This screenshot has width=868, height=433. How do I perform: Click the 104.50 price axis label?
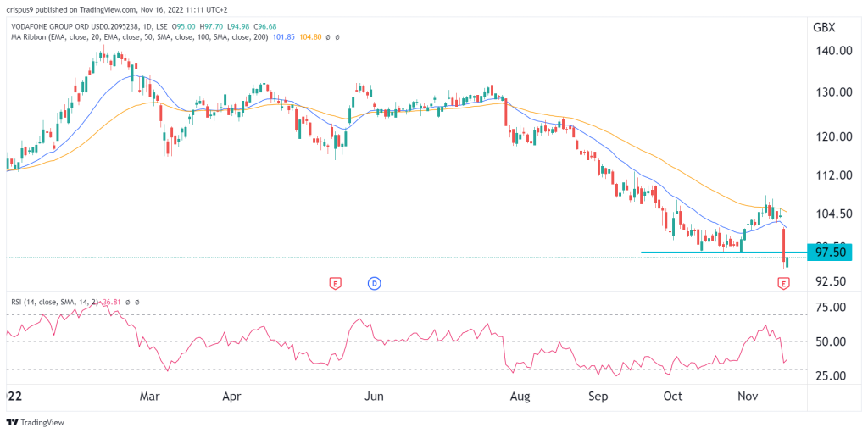click(836, 214)
